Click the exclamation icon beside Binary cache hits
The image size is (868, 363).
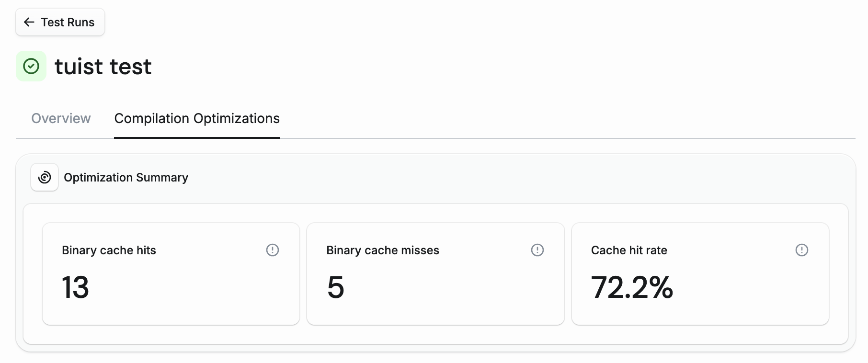coord(272,250)
